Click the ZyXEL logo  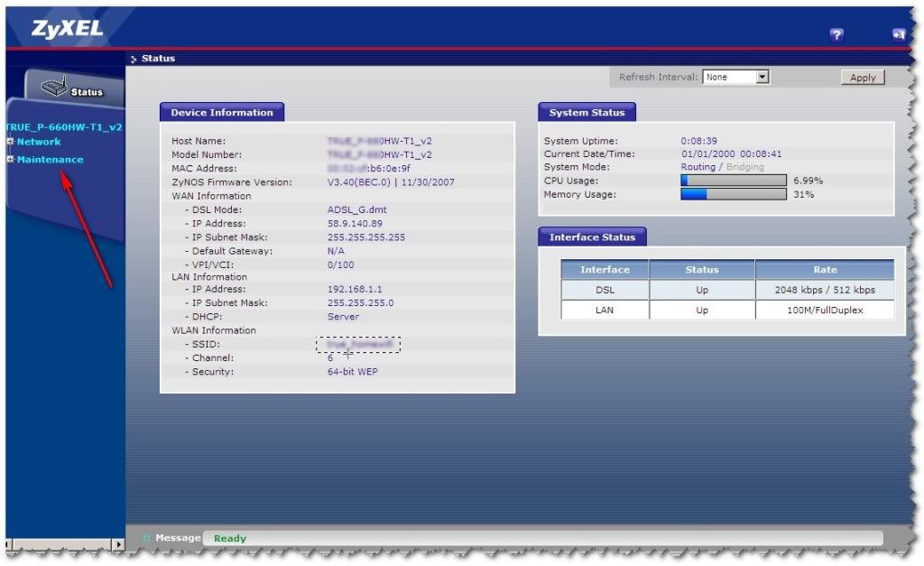(x=68, y=29)
